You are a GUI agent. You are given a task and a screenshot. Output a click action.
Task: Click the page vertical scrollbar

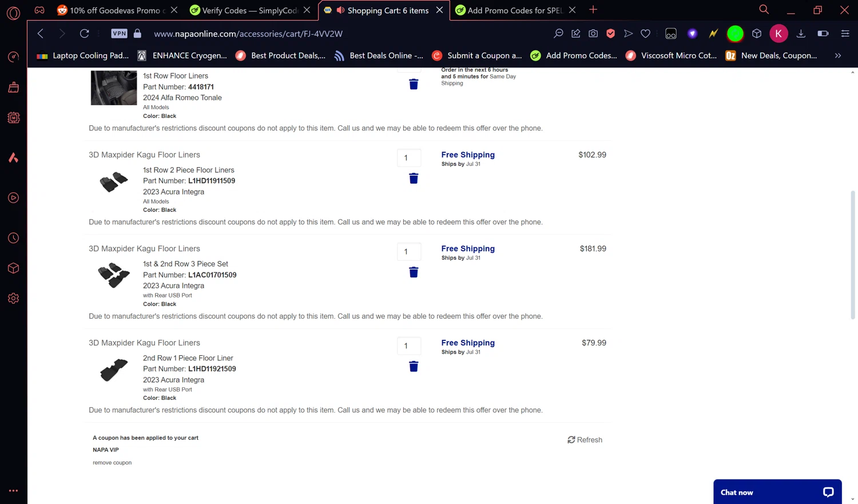853,255
